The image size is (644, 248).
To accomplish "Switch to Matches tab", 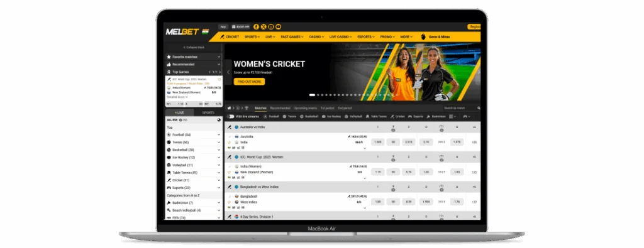I will tap(260, 108).
